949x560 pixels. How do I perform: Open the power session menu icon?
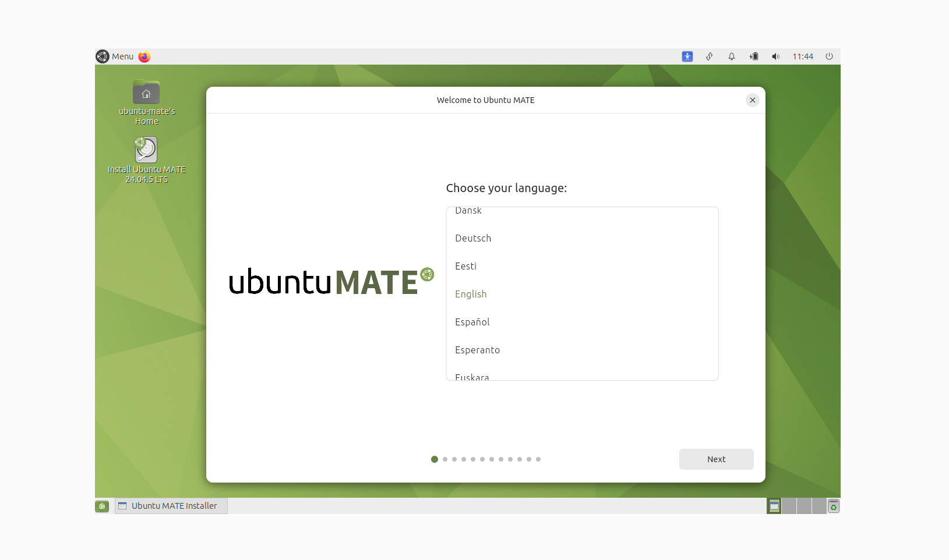(829, 56)
